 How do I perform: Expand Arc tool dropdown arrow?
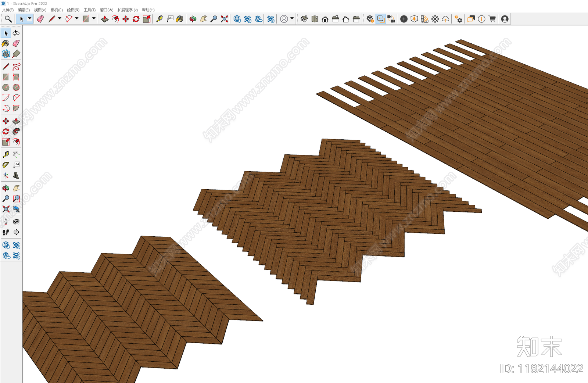[x=76, y=18]
